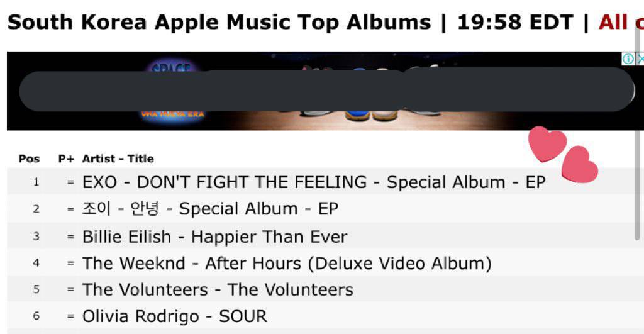Click the 'P+' column header
The width and height of the screenshot is (644, 334).
tap(66, 159)
